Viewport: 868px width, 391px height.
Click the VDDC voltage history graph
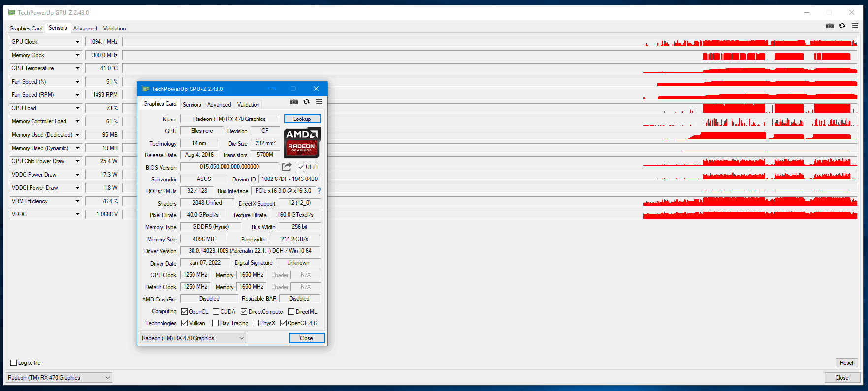pos(490,214)
